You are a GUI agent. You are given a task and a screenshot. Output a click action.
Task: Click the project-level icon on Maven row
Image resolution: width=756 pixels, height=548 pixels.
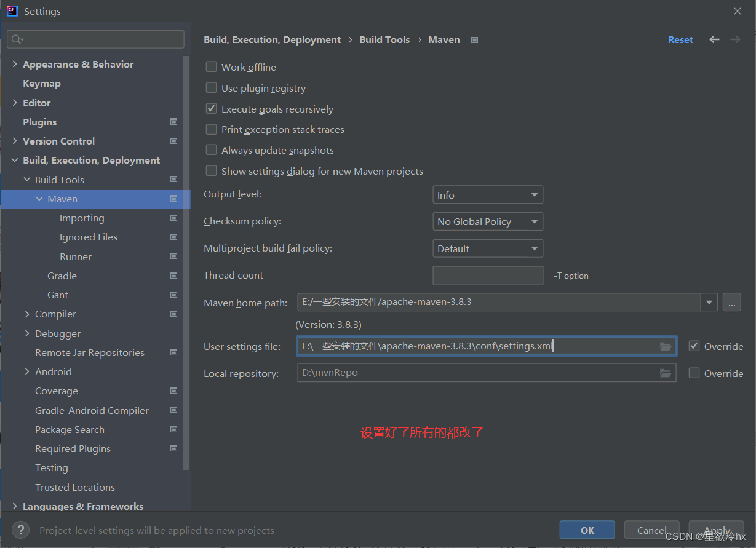click(x=173, y=199)
